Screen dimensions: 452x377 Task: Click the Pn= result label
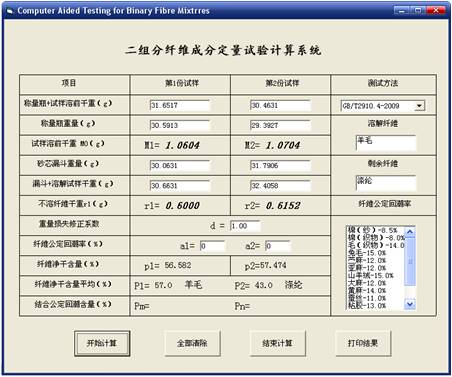pos(242,306)
